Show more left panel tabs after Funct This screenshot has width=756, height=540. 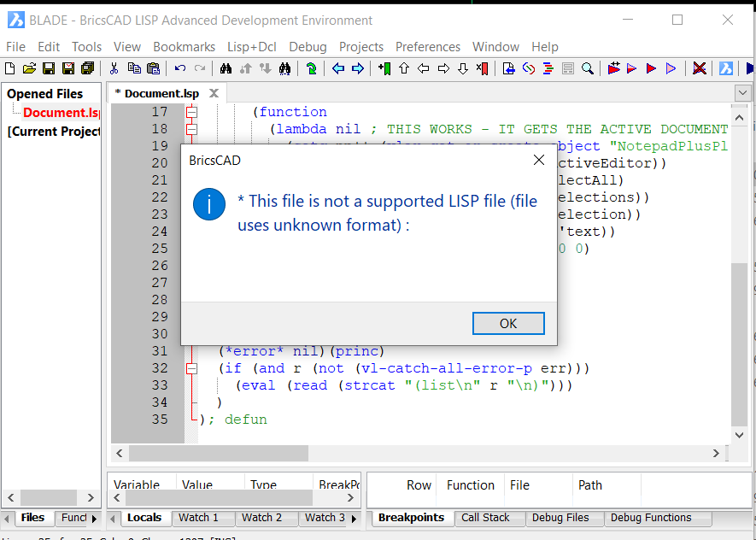(x=95, y=519)
